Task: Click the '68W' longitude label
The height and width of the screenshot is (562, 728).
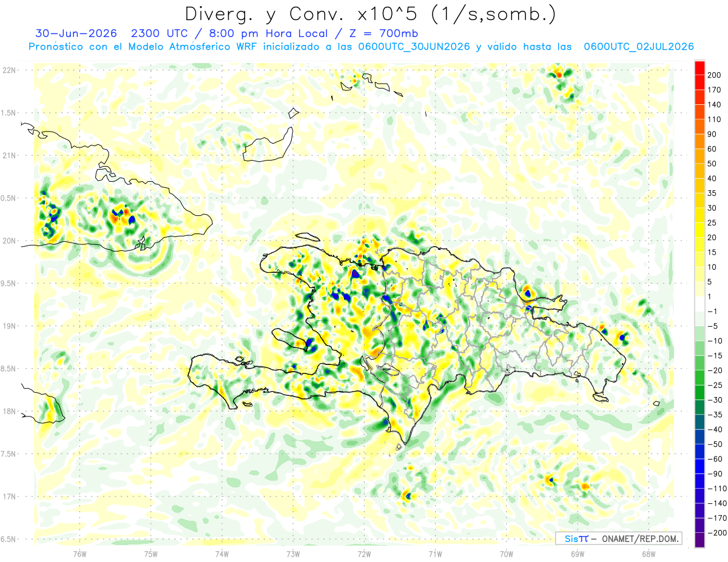Action: click(x=648, y=554)
